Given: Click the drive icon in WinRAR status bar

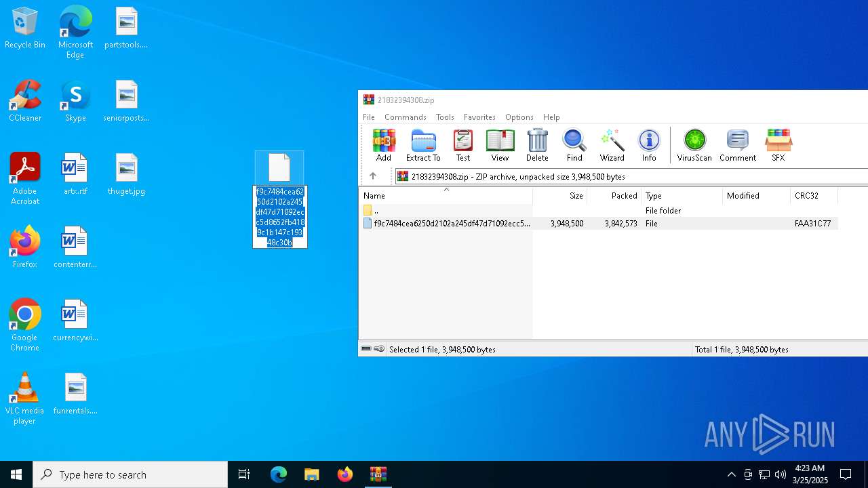Looking at the screenshot, I should pos(366,349).
